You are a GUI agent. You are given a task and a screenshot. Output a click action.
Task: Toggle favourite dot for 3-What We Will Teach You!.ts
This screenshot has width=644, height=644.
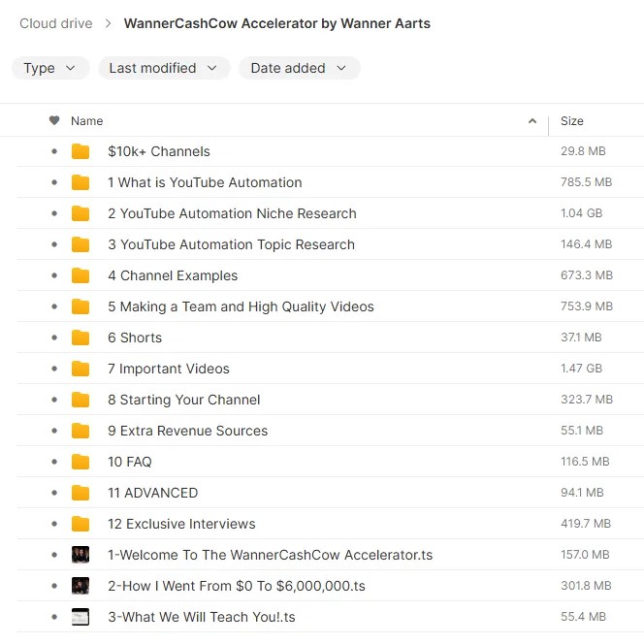pyautogui.click(x=54, y=617)
